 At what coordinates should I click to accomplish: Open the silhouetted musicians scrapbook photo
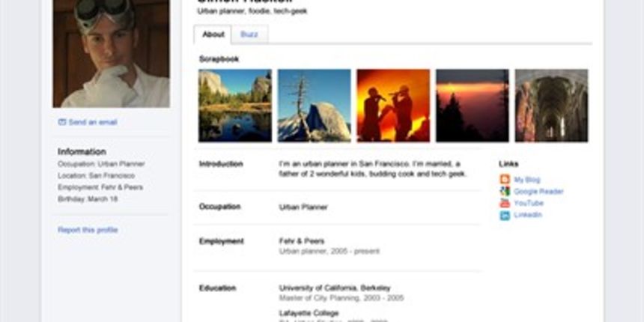pyautogui.click(x=393, y=106)
